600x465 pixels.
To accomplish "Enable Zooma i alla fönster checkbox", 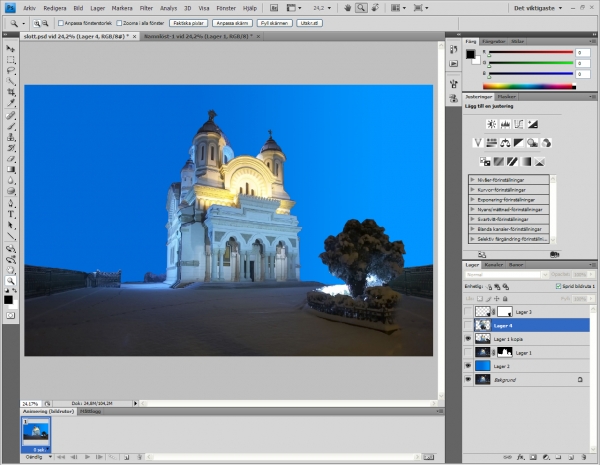I will coord(119,23).
